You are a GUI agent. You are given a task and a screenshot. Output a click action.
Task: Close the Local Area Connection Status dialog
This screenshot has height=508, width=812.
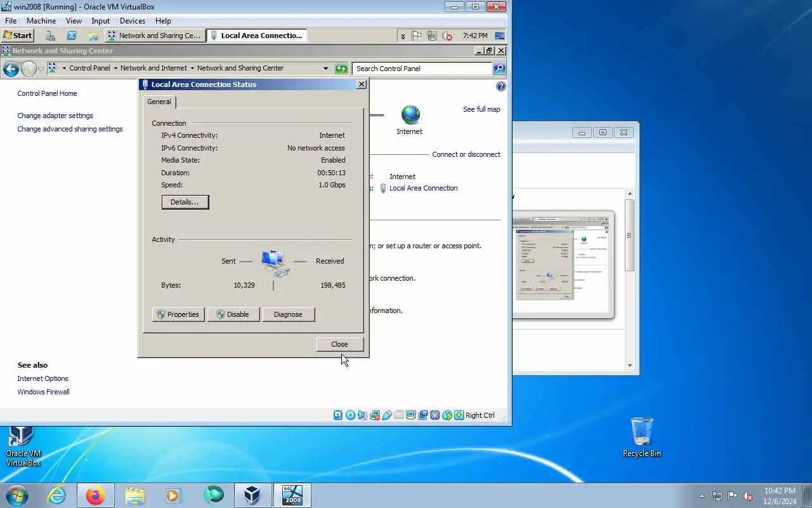339,344
